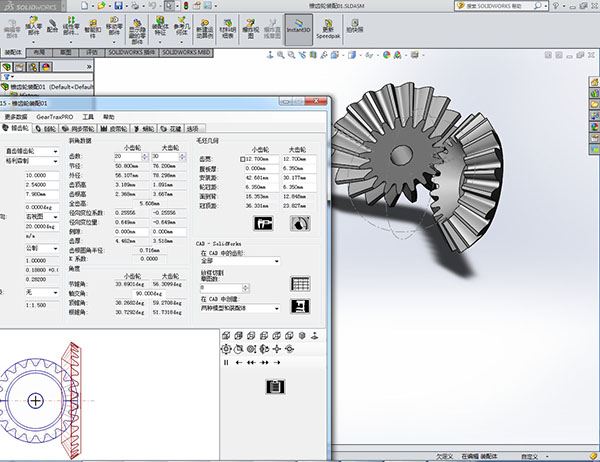
Task: Save the assembly with the floppy icon
Action: (118, 6)
